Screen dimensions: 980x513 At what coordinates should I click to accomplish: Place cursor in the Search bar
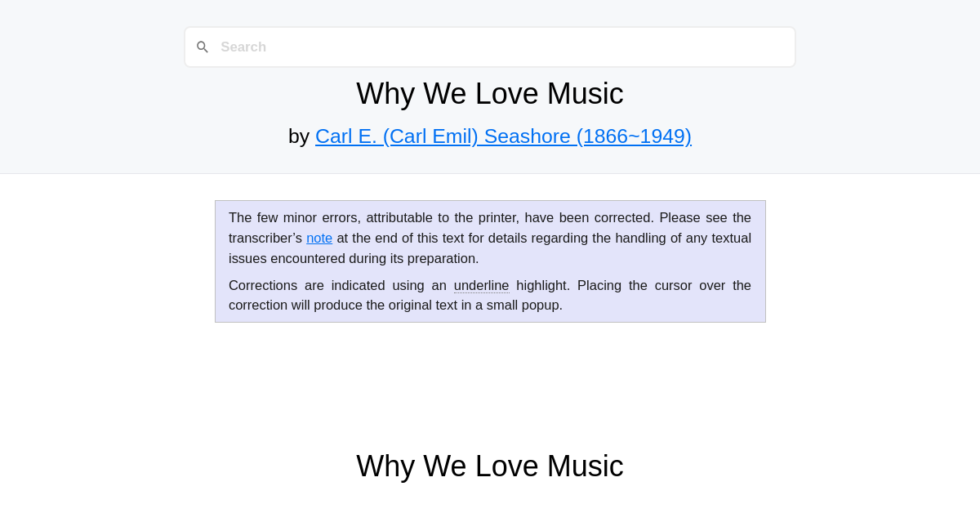tap(490, 47)
